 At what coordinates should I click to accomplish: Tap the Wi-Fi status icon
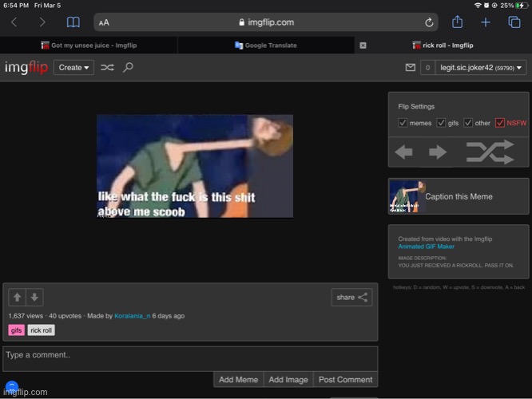coord(478,6)
